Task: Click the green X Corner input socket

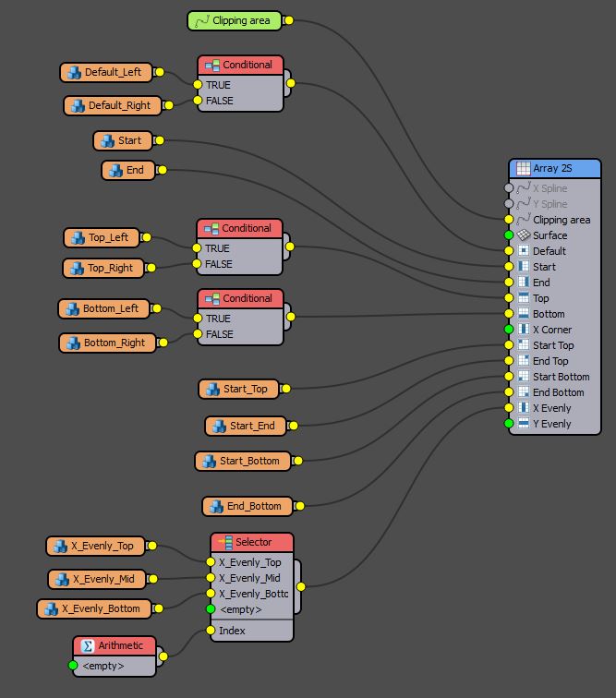Action: 509,330
